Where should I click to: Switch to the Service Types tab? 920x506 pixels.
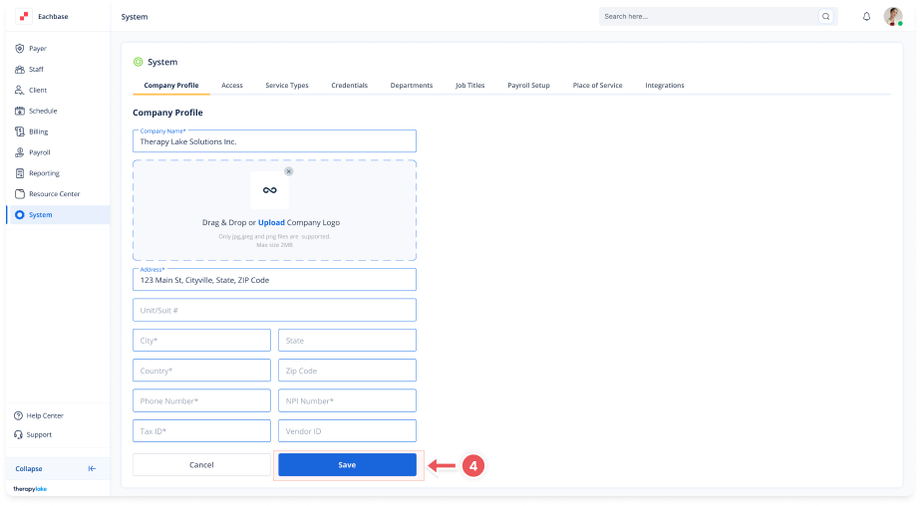[x=287, y=85]
